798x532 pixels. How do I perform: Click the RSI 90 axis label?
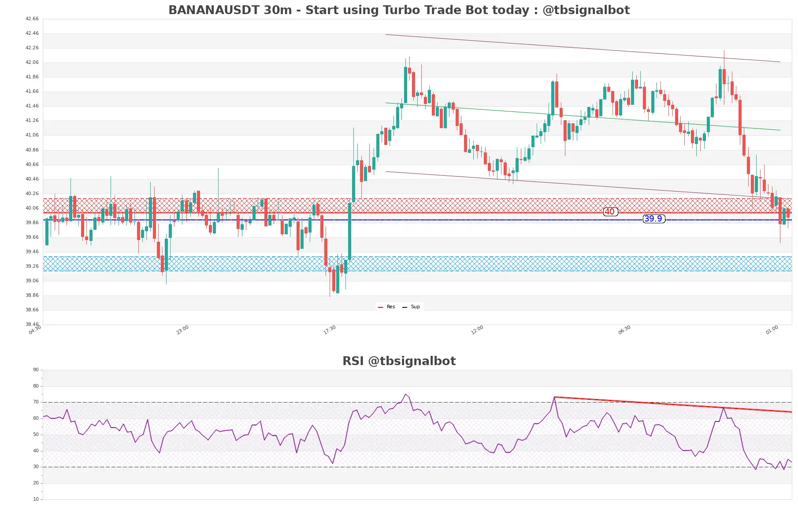tap(36, 370)
